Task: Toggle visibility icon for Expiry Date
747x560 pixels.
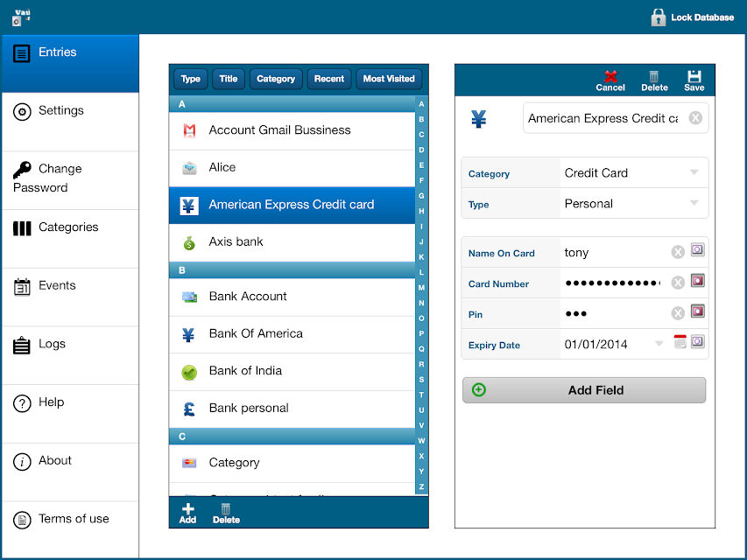Action: (697, 341)
